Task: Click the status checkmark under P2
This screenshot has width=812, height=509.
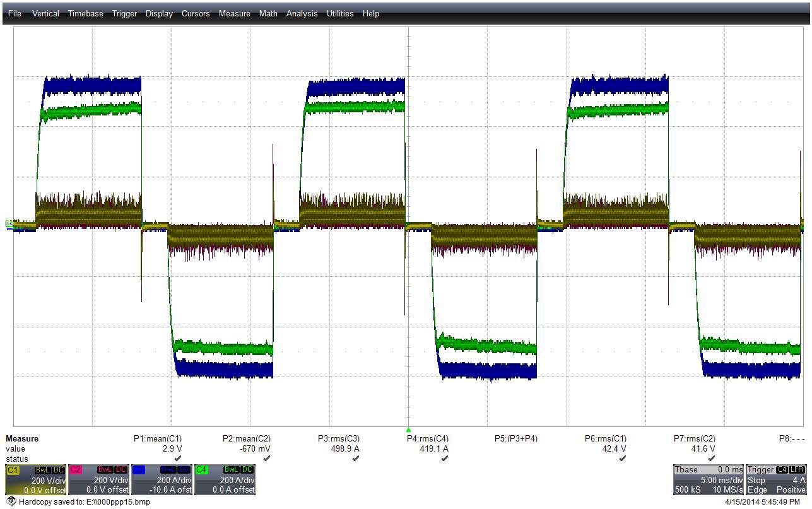Action: pos(266,459)
